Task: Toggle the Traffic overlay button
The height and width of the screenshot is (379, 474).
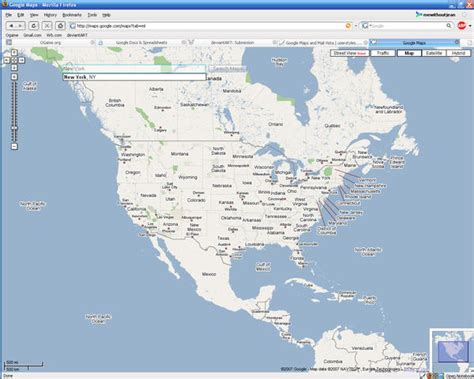Action: click(383, 53)
